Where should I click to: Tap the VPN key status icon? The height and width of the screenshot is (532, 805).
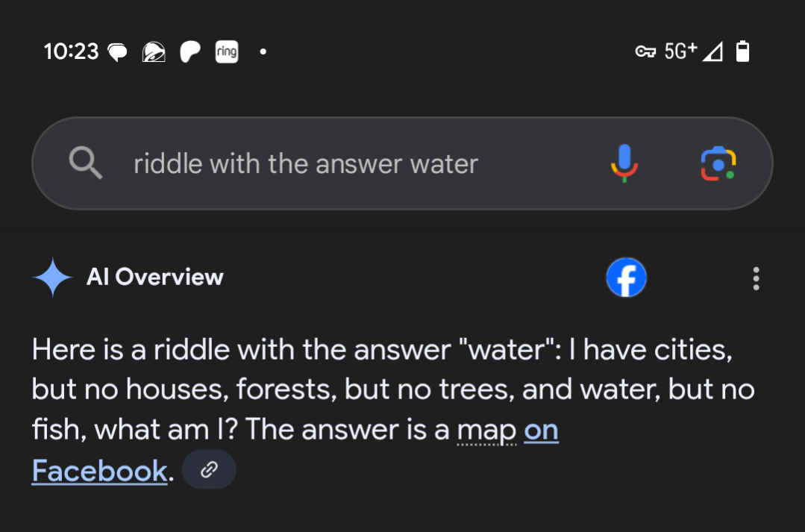coord(645,51)
